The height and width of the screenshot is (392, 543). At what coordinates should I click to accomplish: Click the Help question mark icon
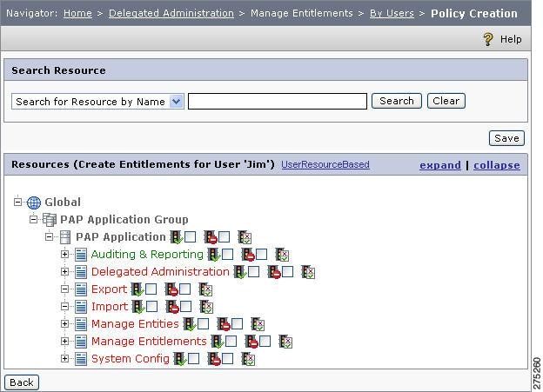click(488, 39)
